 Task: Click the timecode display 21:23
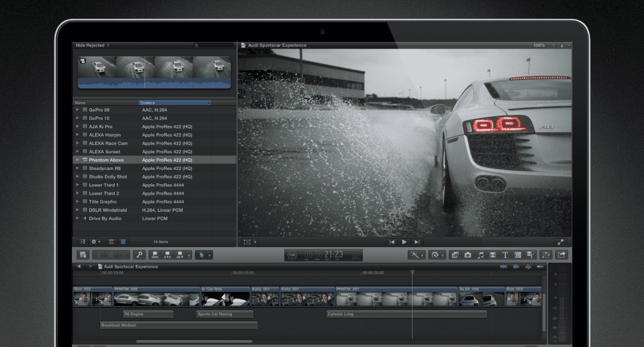coord(323,255)
